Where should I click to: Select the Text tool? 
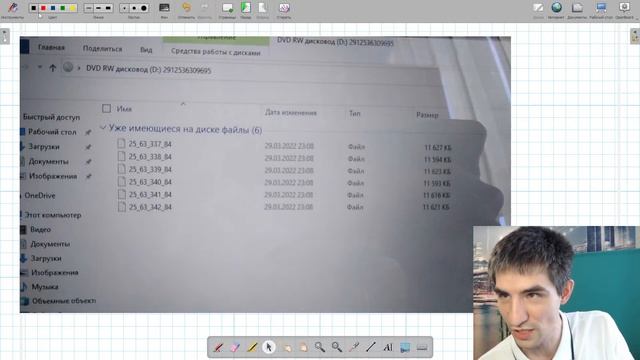pos(388,347)
